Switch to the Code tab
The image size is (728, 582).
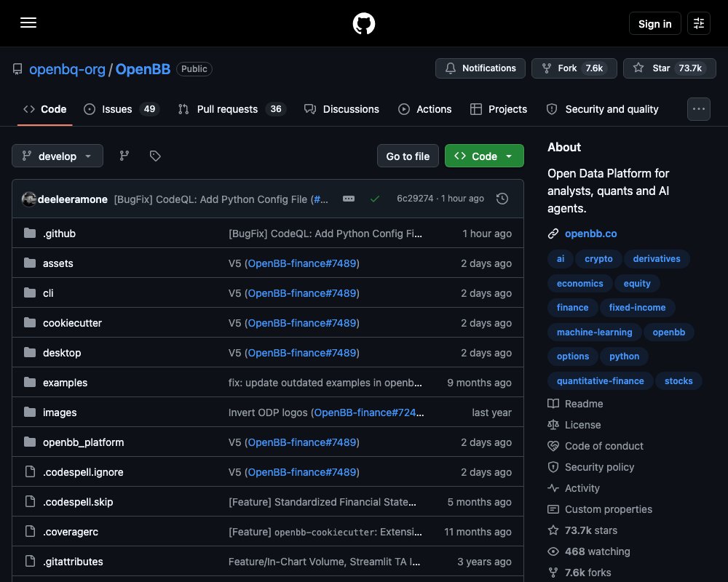point(45,109)
